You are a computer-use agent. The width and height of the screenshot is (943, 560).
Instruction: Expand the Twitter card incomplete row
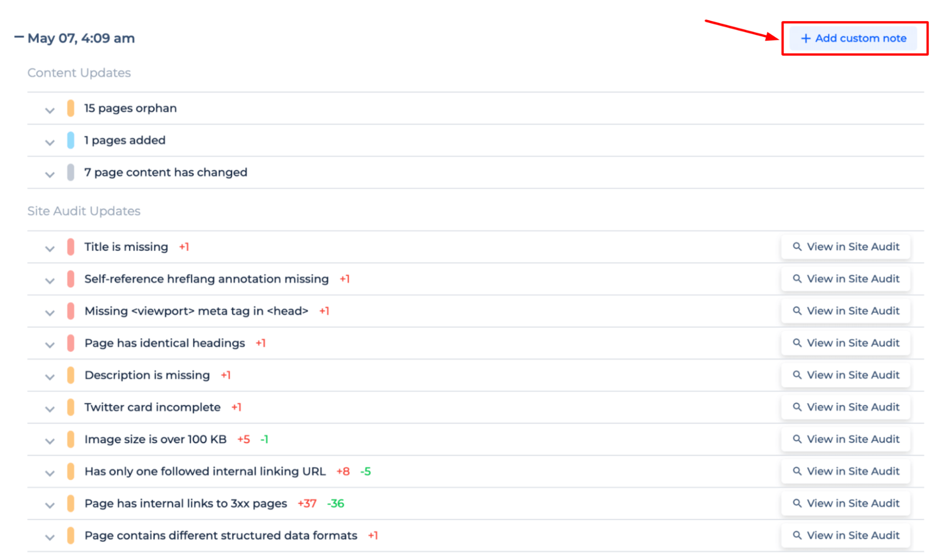pyautogui.click(x=50, y=409)
